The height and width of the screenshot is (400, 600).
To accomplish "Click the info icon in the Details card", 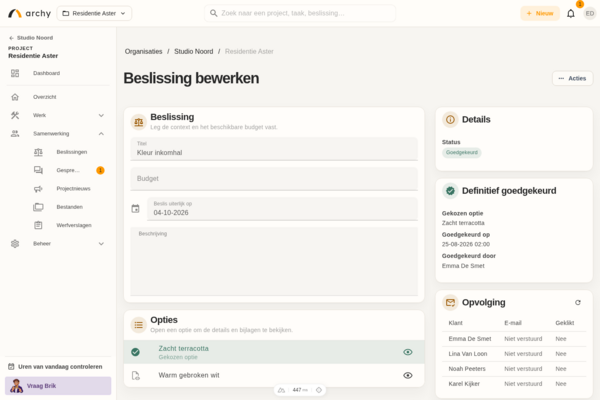I will [450, 119].
